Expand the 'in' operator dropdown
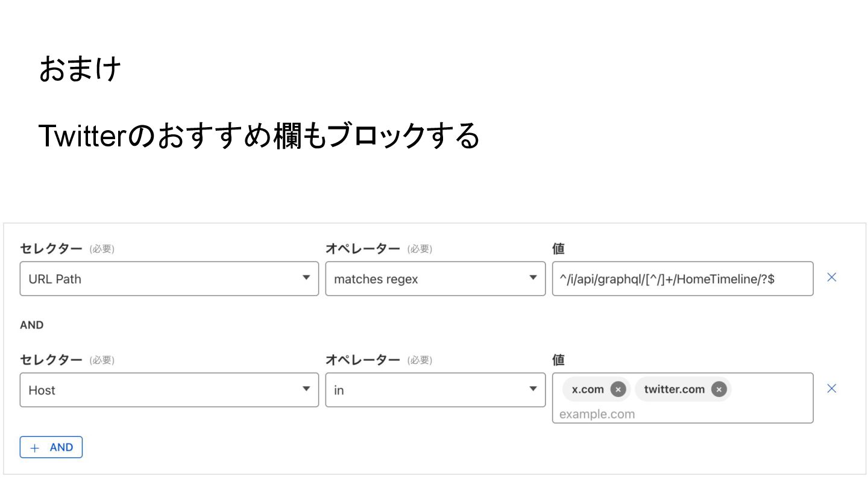 coord(435,390)
